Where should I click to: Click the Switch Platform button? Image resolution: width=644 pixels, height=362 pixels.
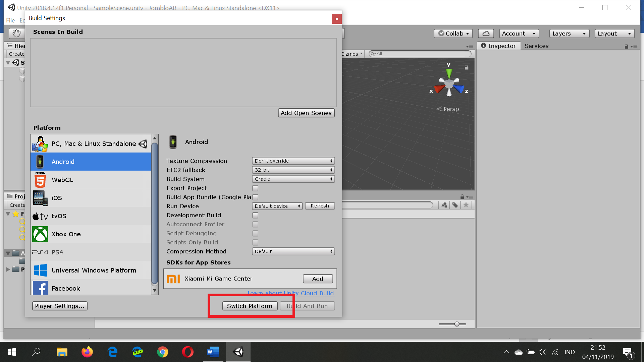[250, 306]
